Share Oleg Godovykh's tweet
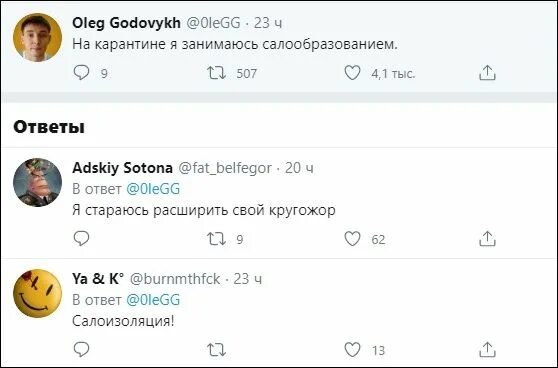The width and height of the screenshot is (558, 368). pyautogui.click(x=487, y=73)
